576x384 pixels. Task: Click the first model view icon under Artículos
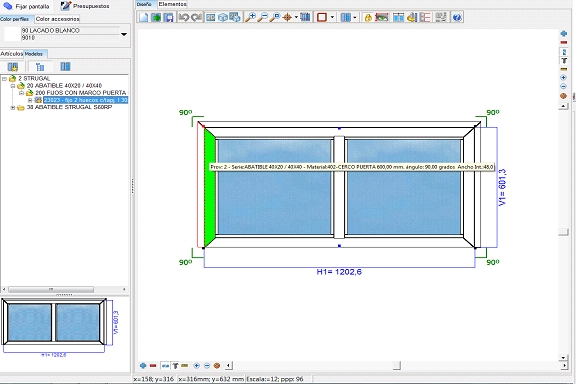click(13, 67)
